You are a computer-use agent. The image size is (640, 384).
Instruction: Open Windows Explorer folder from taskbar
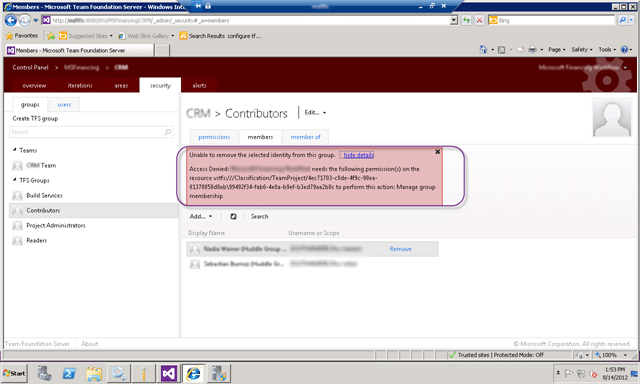pos(93,373)
